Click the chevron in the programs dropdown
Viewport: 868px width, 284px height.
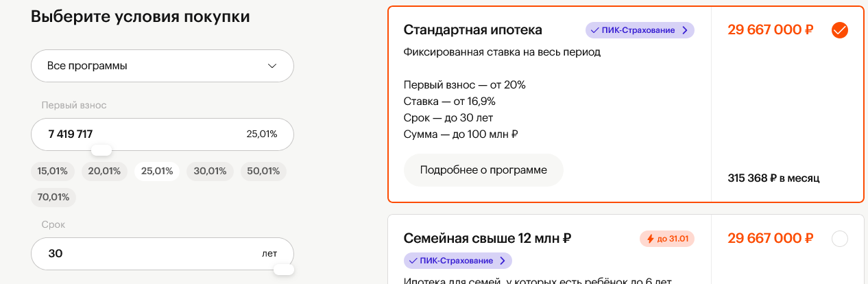point(272,66)
